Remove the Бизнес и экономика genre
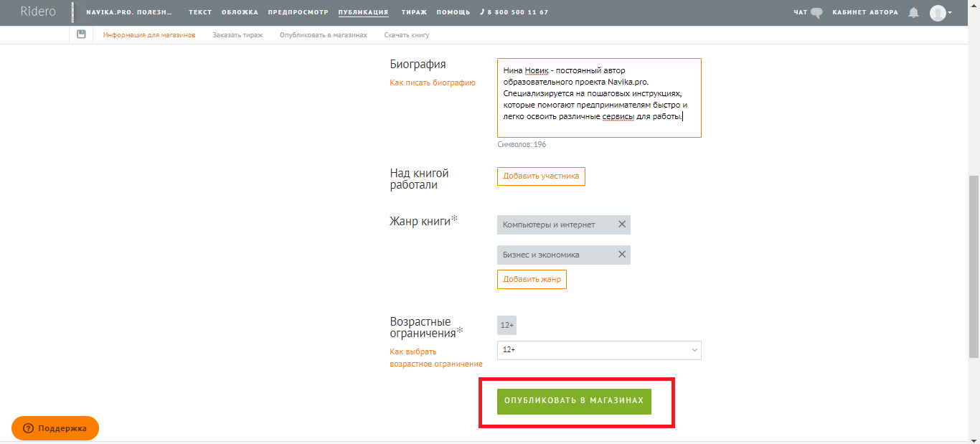 point(622,255)
